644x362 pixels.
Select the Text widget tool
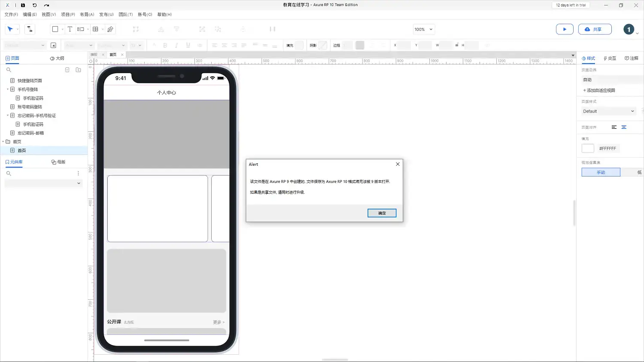coord(70,29)
